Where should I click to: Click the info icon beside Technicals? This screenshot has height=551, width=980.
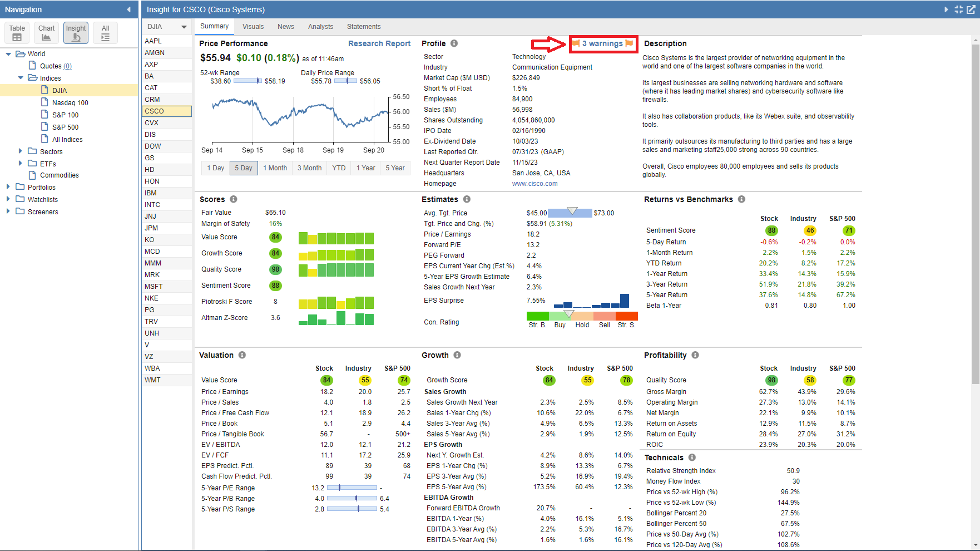pos(692,457)
